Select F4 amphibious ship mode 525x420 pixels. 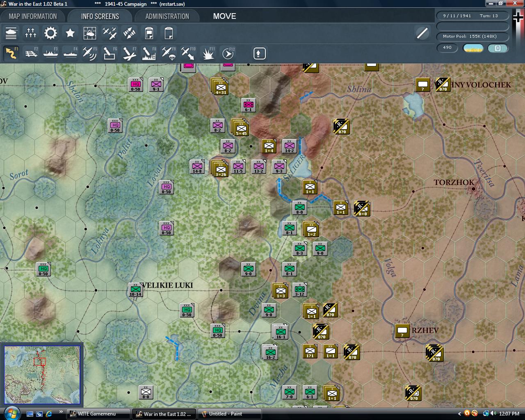click(x=70, y=53)
